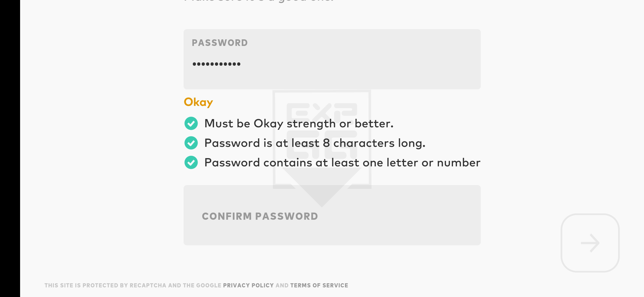Click the checkmark beside the 8 characters rule
Screen dimensions: 644x297
pyautogui.click(x=191, y=143)
